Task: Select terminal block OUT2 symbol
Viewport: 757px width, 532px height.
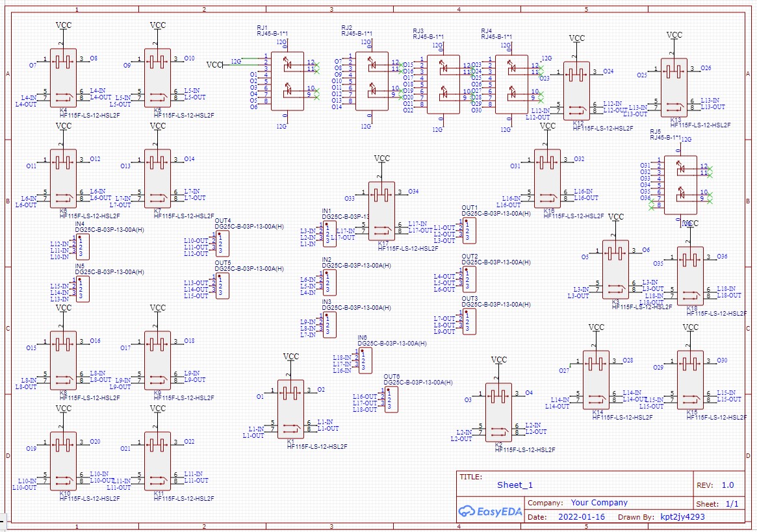Action: click(469, 279)
